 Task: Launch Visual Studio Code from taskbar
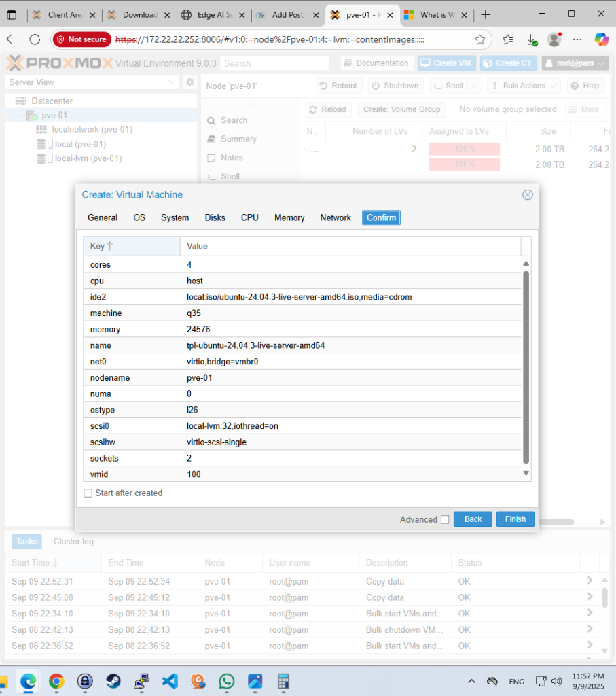click(x=170, y=681)
